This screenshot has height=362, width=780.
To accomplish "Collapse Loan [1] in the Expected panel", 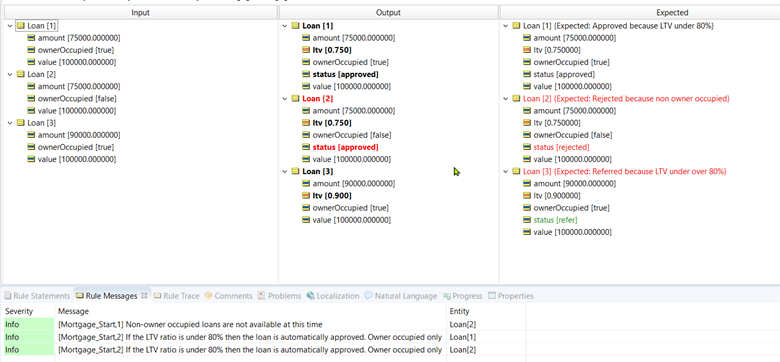I will 506,26.
